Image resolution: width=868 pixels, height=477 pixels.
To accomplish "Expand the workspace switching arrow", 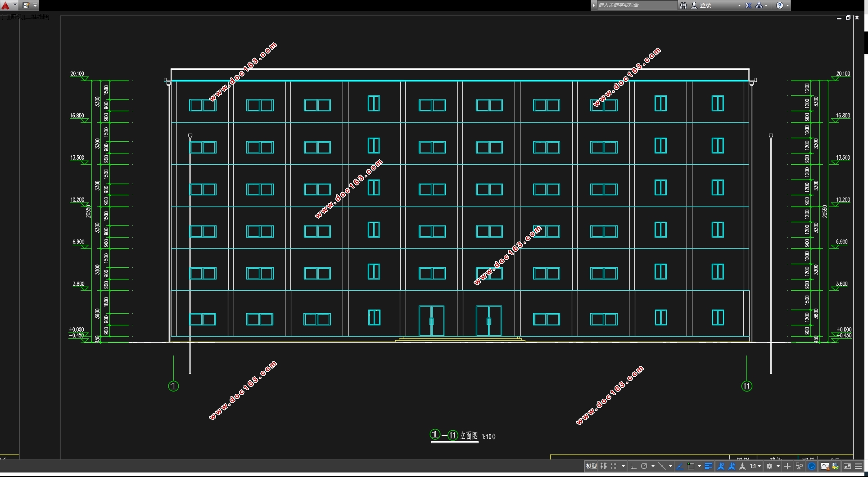I will pos(778,466).
